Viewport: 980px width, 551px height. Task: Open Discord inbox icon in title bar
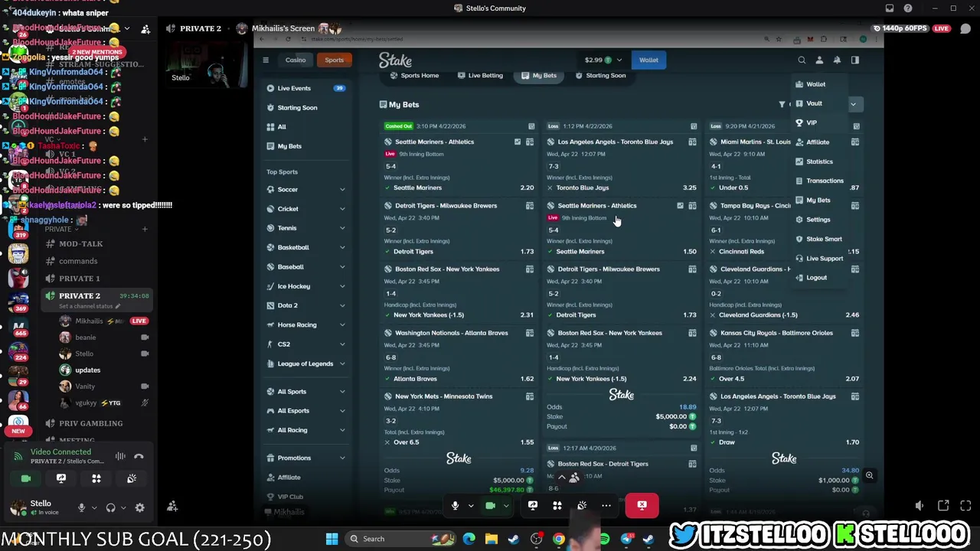point(890,8)
